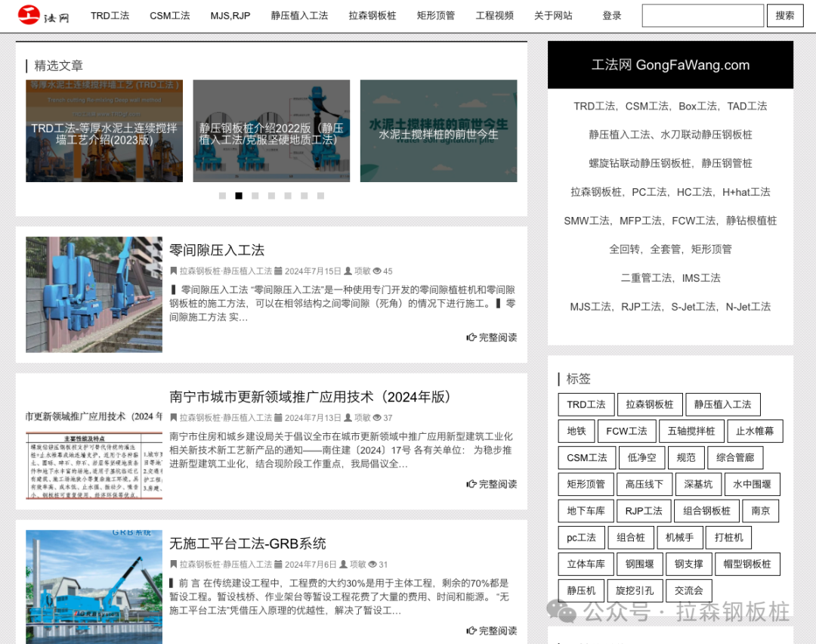This screenshot has height=644, width=816.
Task: Click 完整阅读 for the 零间隙压入工法 article
Action: (492, 337)
